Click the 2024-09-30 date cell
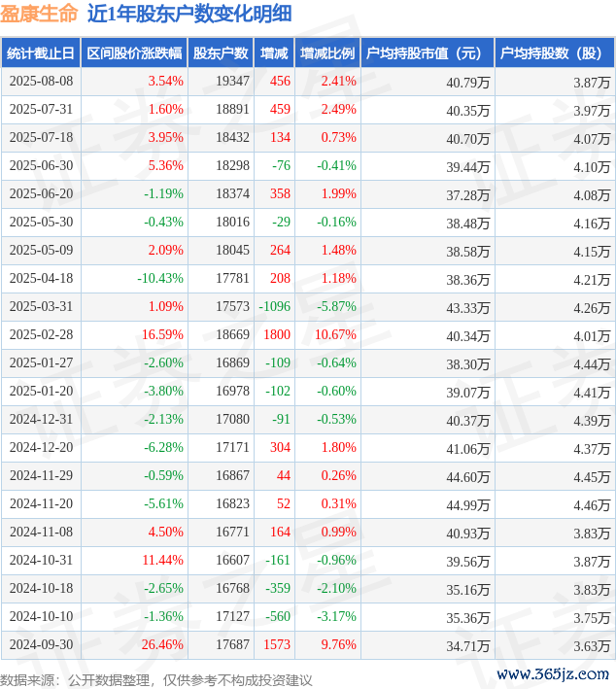Viewport: 616px width, 689px height. (42, 645)
